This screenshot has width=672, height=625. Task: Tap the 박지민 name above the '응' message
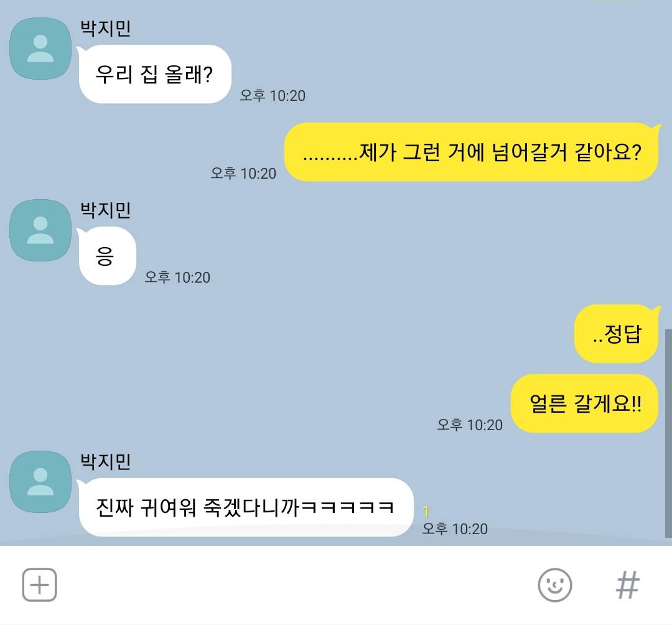point(105,210)
